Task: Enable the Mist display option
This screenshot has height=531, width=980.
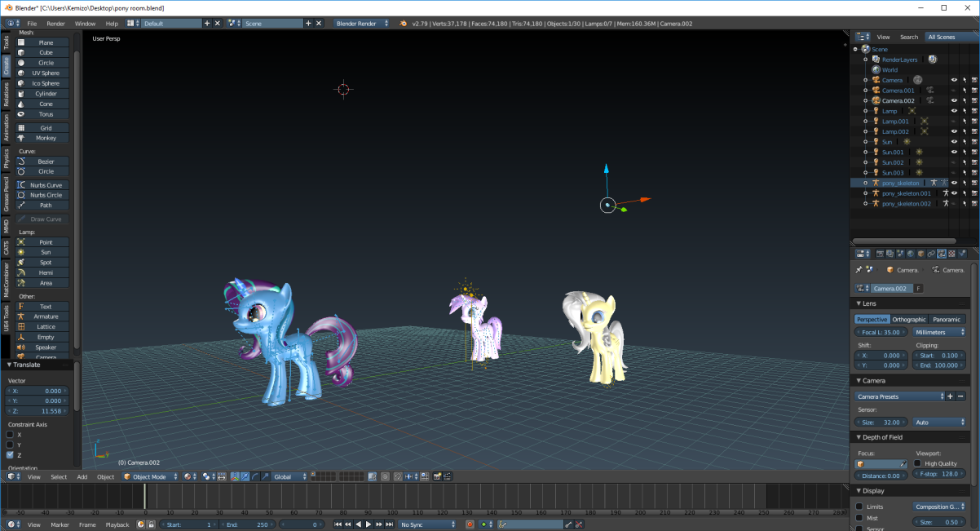Action: pos(861,516)
